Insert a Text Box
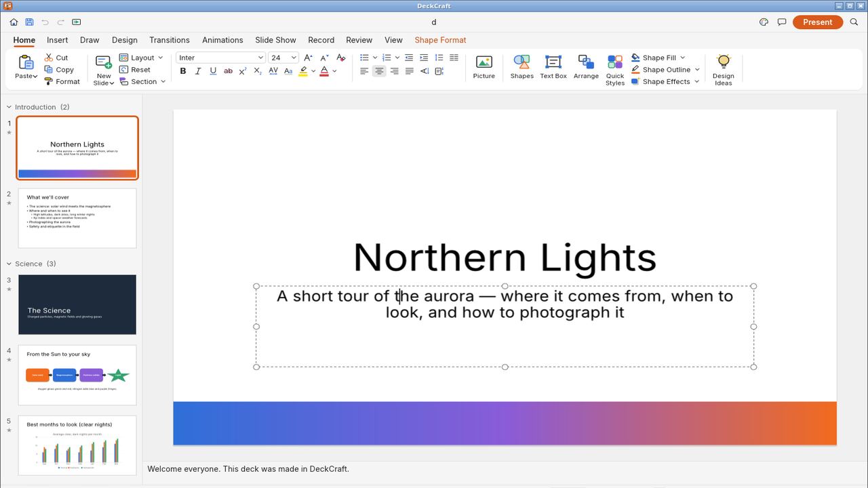This screenshot has height=488, width=868. point(553,67)
